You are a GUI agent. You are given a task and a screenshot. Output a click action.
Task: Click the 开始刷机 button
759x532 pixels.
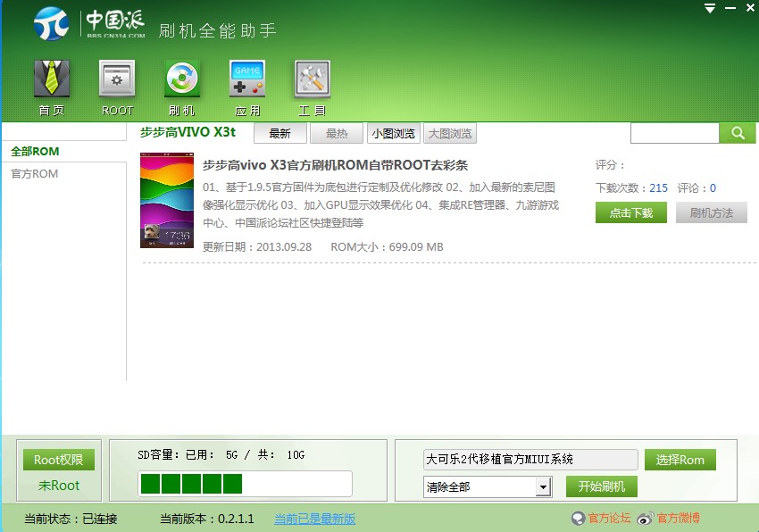[602, 486]
